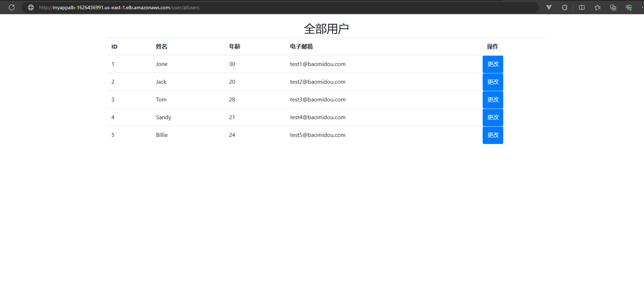644x305 pixels.
Task: Select the name cell Billie
Action: coord(162,135)
